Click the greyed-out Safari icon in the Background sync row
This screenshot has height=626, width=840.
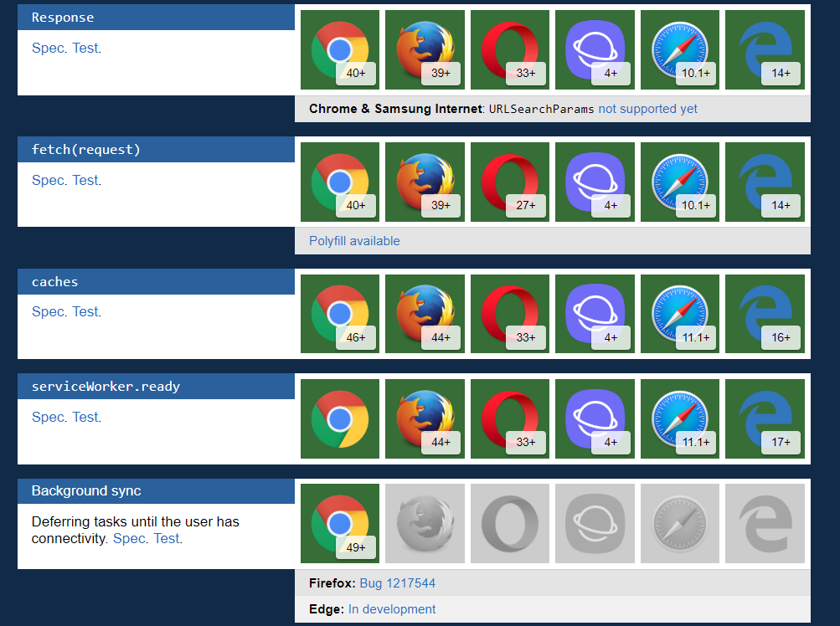pyautogui.click(x=680, y=524)
